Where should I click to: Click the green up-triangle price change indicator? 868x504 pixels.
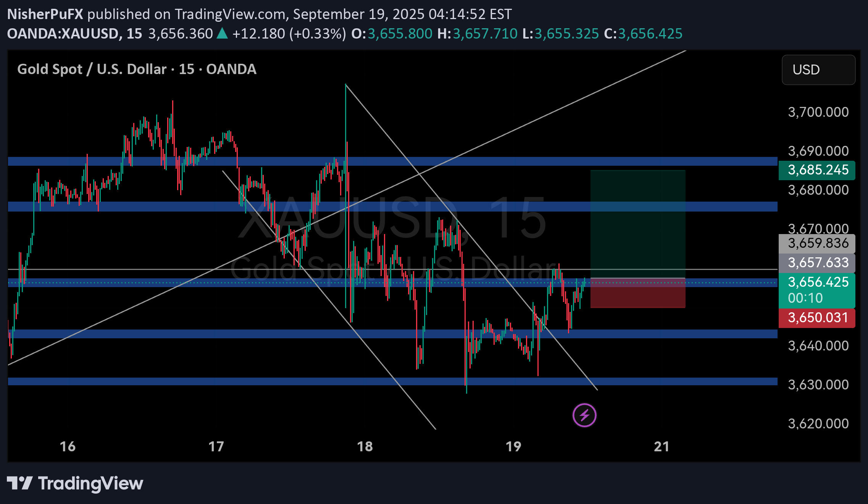pyautogui.click(x=222, y=34)
